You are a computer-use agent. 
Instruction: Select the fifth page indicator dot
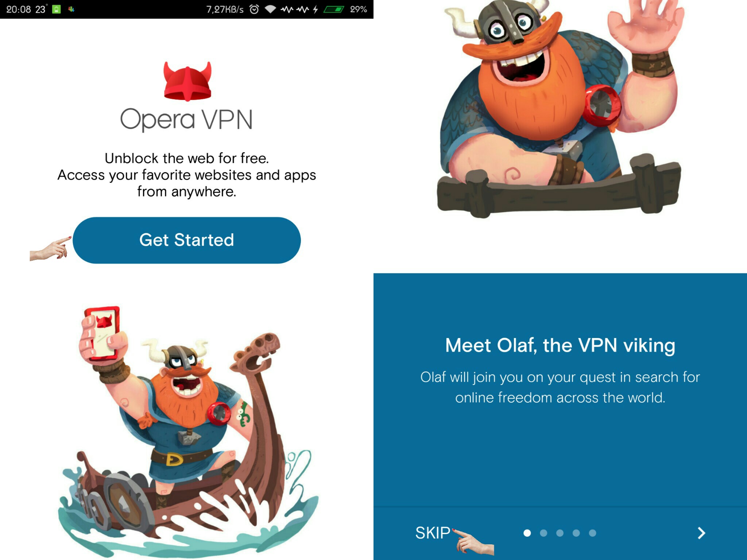pos(593,533)
